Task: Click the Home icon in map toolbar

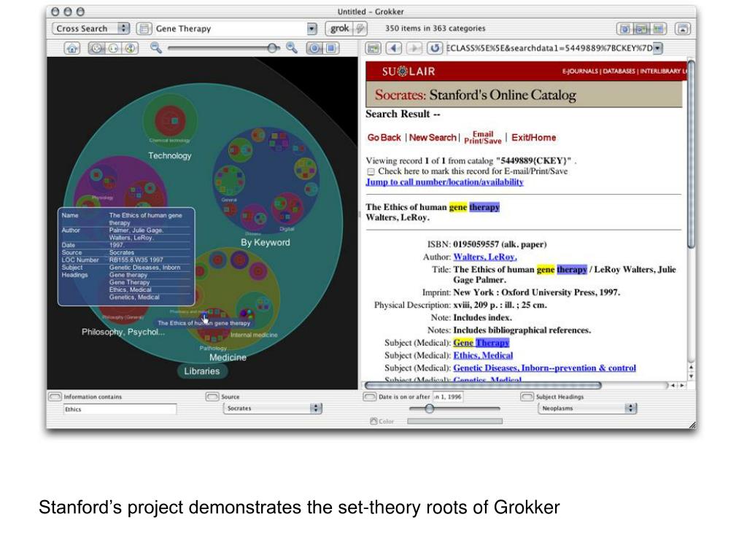Action: click(72, 48)
